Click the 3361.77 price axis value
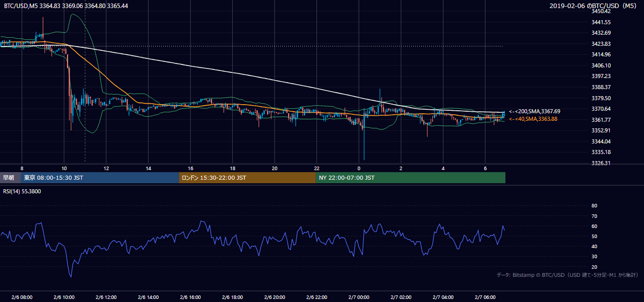The height and width of the screenshot is (302, 644). (x=601, y=120)
